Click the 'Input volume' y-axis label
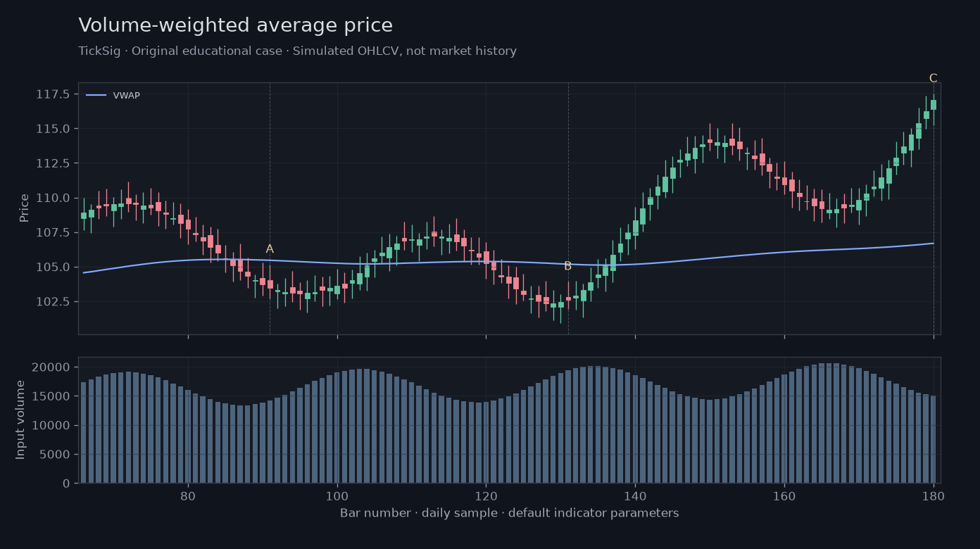 tap(20, 419)
